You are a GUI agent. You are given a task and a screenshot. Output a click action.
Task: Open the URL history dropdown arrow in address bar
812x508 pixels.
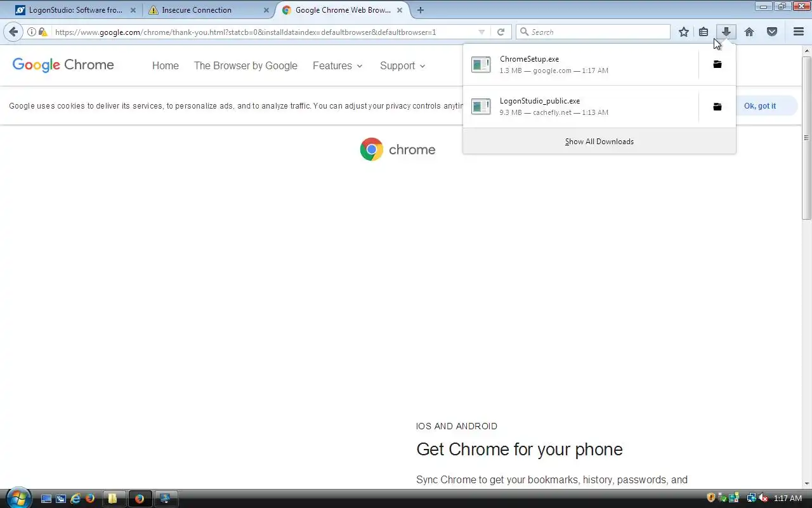click(x=481, y=32)
